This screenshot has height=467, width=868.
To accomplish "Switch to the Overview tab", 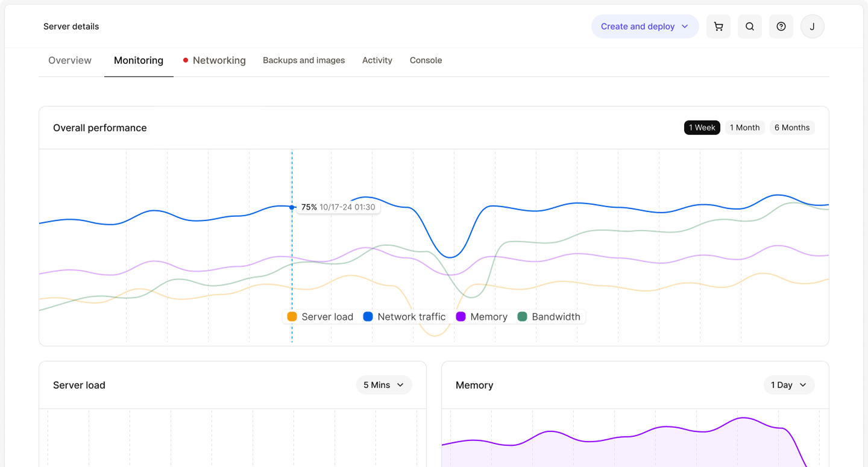I will tap(70, 60).
